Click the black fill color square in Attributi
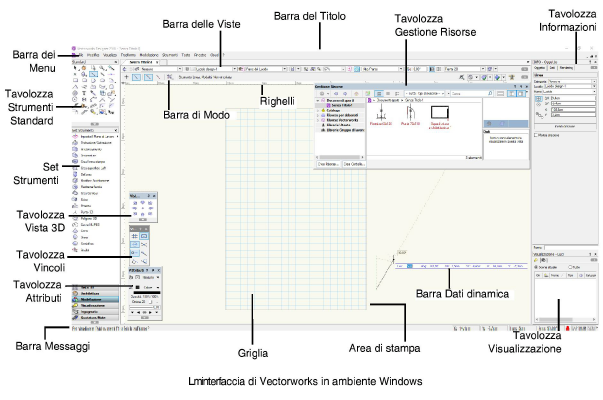Image resolution: width=603 pixels, height=400 pixels. pos(138,287)
